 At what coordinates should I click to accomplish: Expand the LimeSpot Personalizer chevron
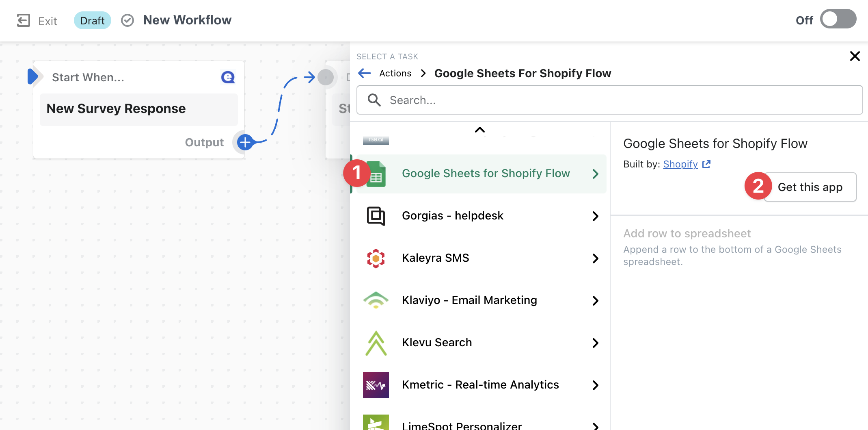pos(595,426)
